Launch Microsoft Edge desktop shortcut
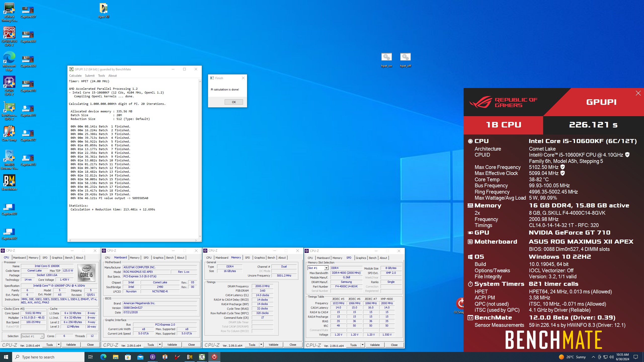 [x=9, y=61]
